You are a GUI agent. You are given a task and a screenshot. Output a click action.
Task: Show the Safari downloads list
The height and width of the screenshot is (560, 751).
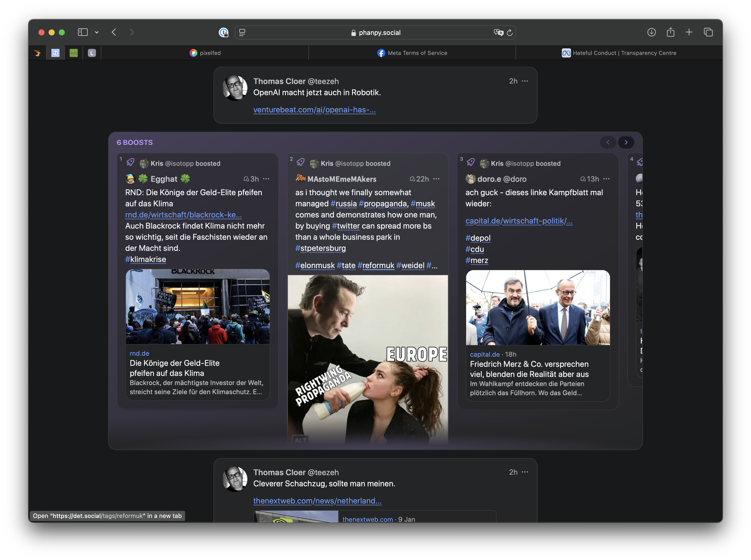tap(651, 32)
